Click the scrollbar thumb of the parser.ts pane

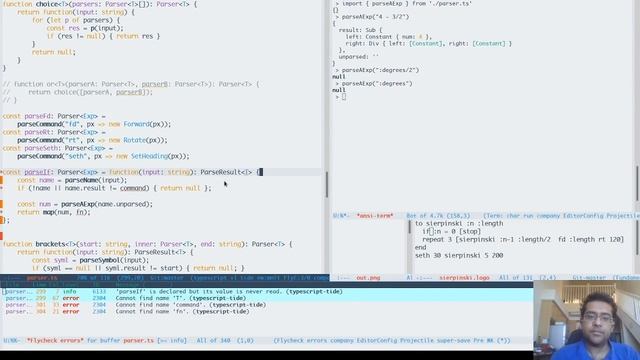327,184
